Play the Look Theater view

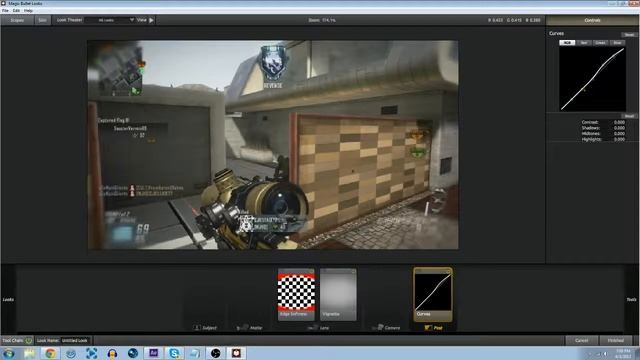point(151,20)
